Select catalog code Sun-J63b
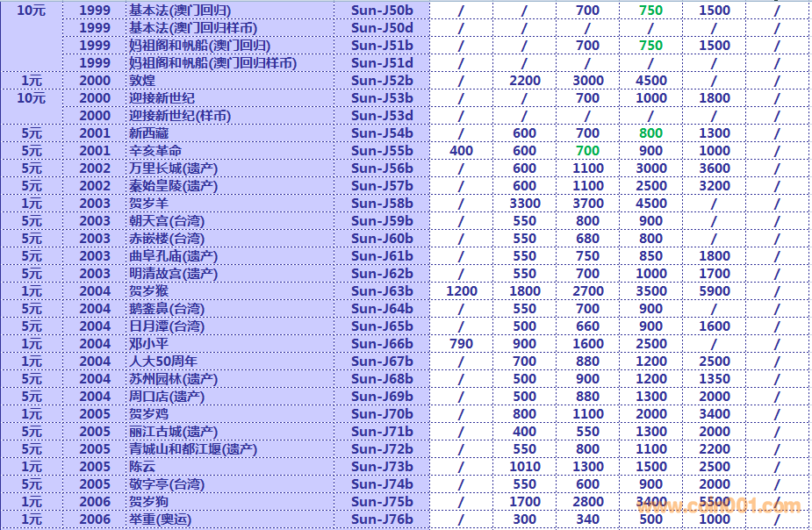Screen dimensions: 812x530 pos(381,291)
